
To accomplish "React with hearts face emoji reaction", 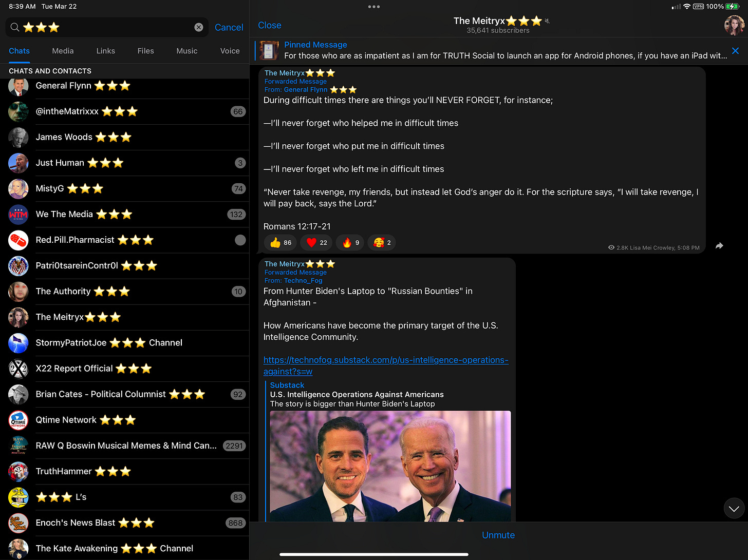I will point(382,242).
